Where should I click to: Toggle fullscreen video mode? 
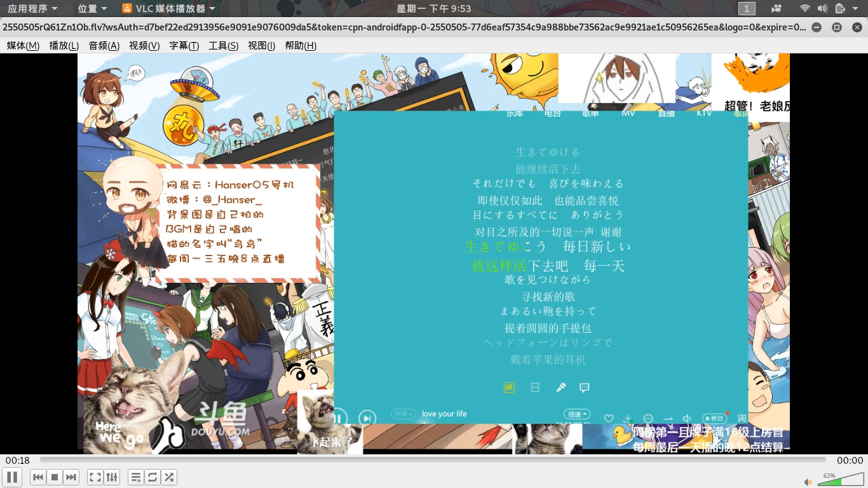[95, 477]
